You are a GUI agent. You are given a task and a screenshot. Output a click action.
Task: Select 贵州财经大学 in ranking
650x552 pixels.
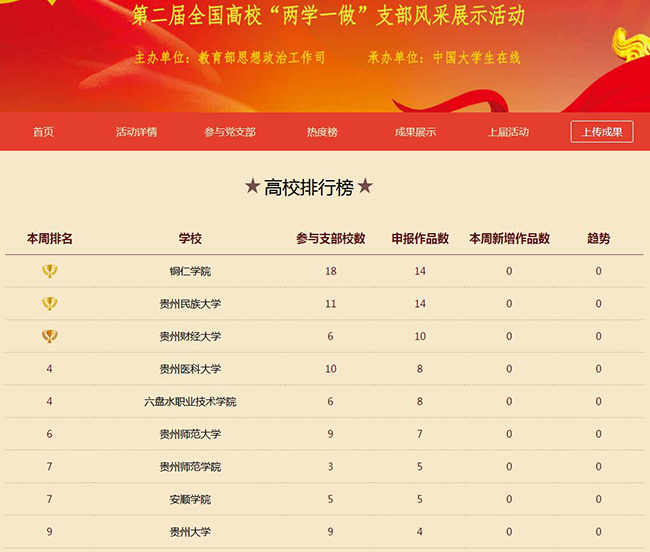(190, 337)
